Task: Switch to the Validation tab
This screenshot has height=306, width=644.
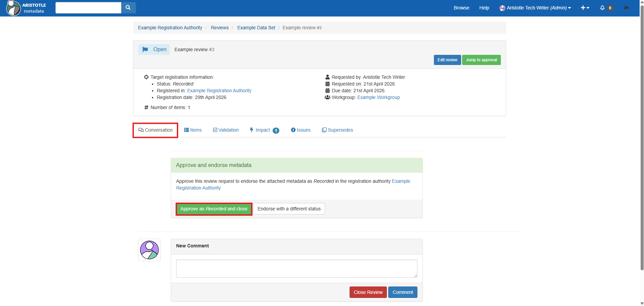Action: pyautogui.click(x=226, y=130)
